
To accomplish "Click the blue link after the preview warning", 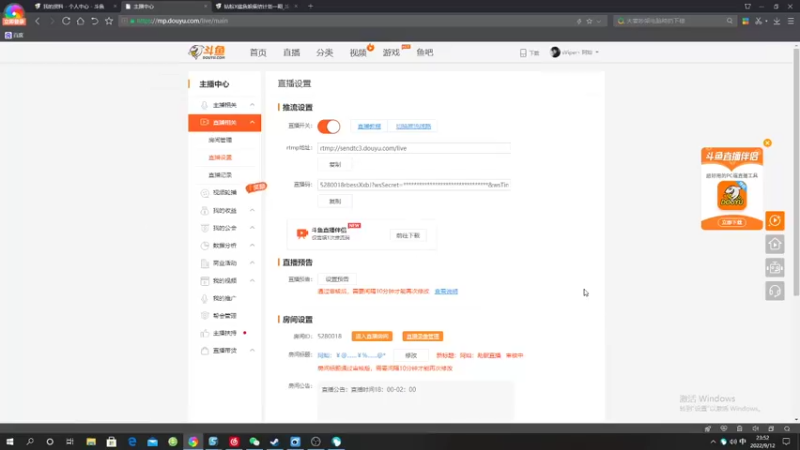I will pyautogui.click(x=446, y=291).
